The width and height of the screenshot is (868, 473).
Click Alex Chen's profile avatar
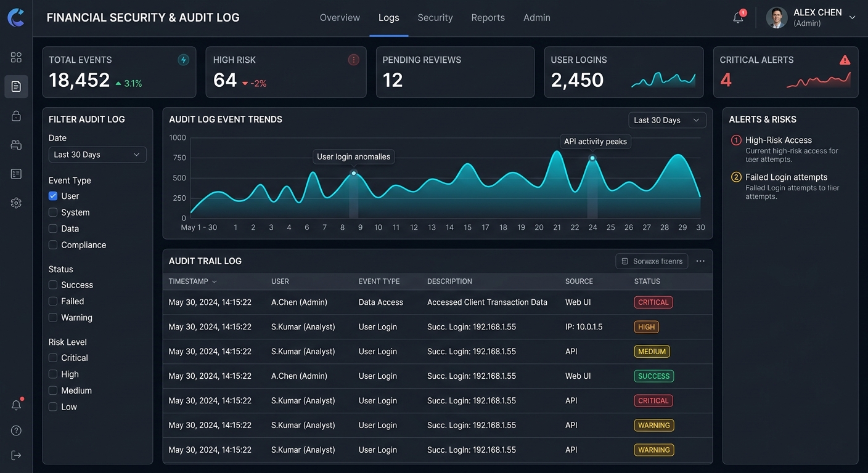(x=777, y=17)
